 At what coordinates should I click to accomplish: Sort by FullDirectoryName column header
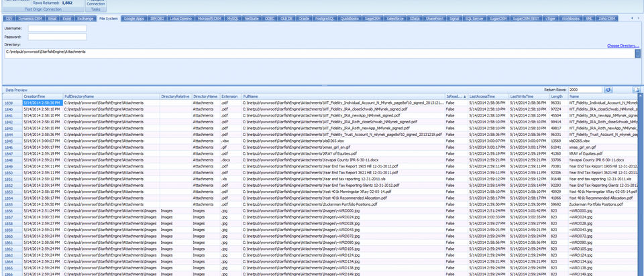pyautogui.click(x=111, y=96)
